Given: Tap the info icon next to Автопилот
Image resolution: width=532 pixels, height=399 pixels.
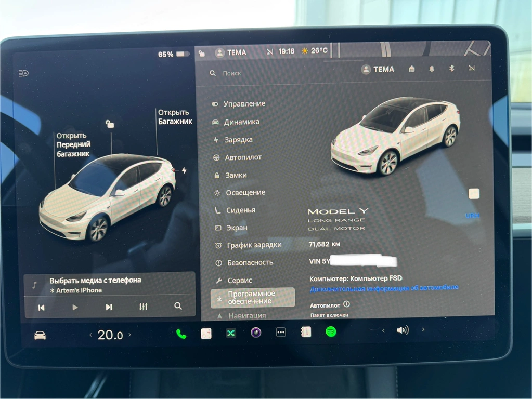Looking at the screenshot, I should tap(346, 304).
